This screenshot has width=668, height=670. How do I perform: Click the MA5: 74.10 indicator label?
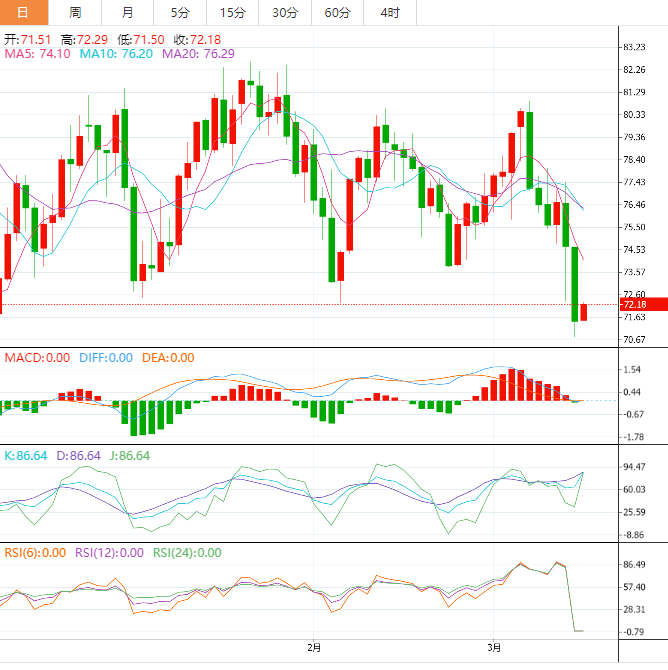click(38, 54)
